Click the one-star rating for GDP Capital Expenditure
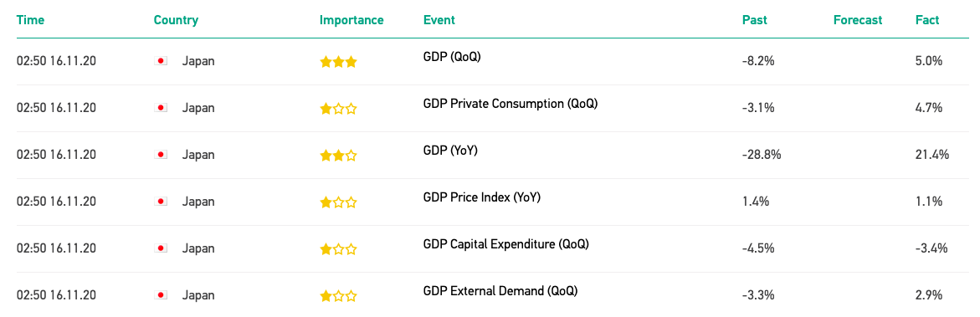 coord(338,249)
